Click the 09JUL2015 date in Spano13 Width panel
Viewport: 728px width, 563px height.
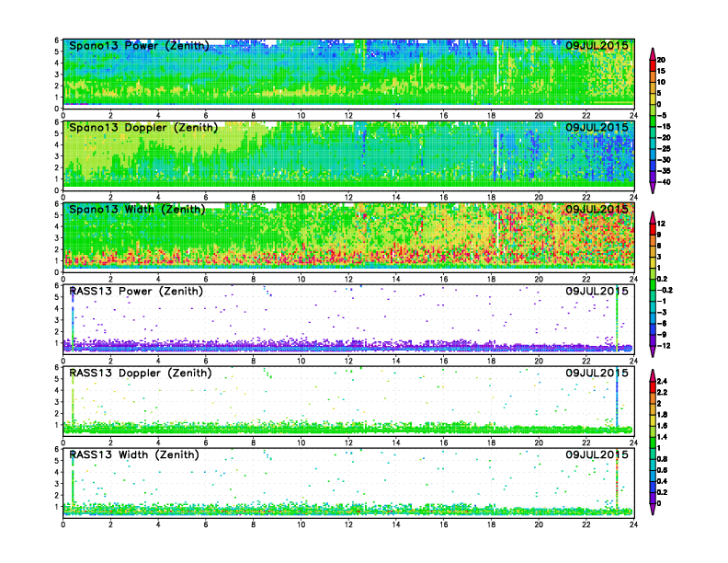point(597,209)
